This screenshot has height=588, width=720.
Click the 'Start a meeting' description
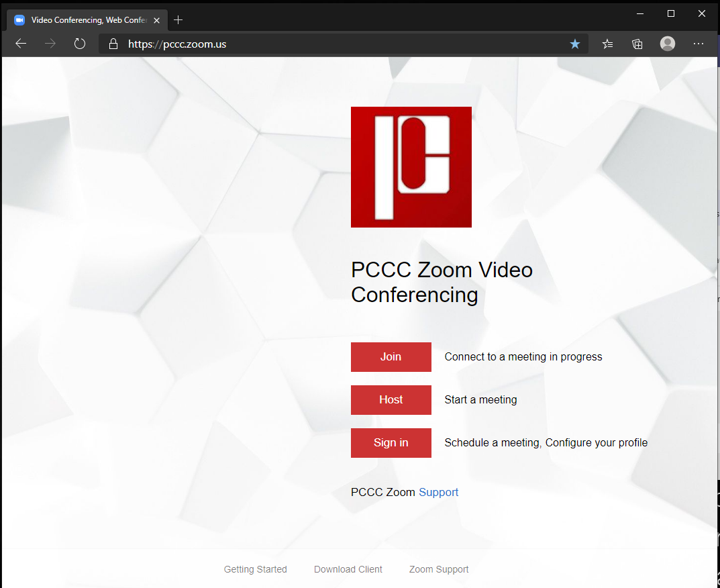point(480,399)
